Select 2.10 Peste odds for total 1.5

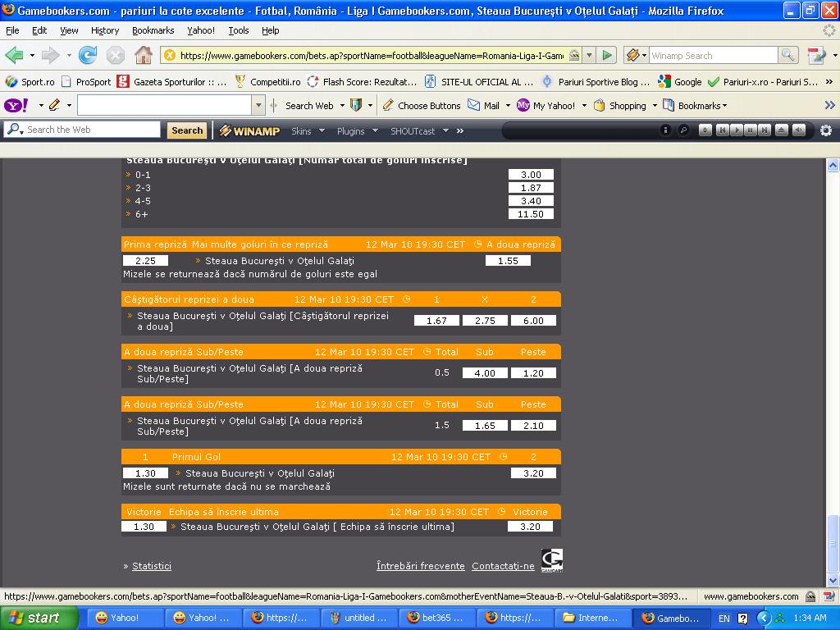click(533, 426)
